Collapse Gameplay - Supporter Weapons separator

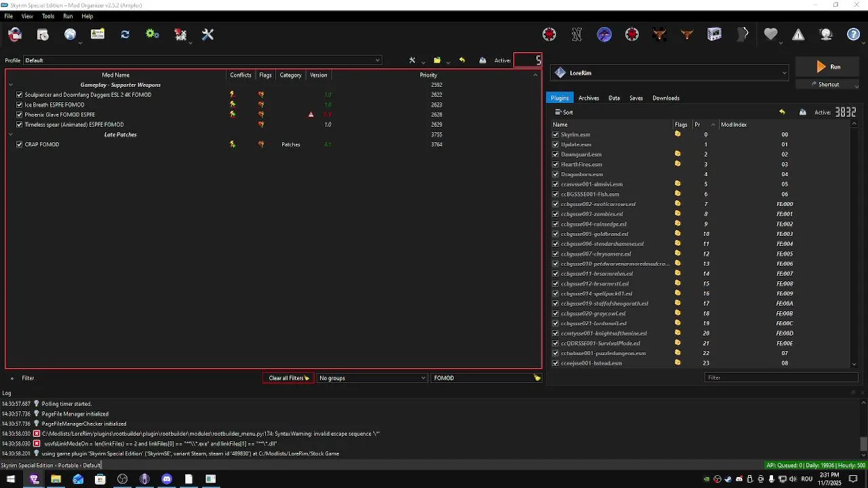11,85
